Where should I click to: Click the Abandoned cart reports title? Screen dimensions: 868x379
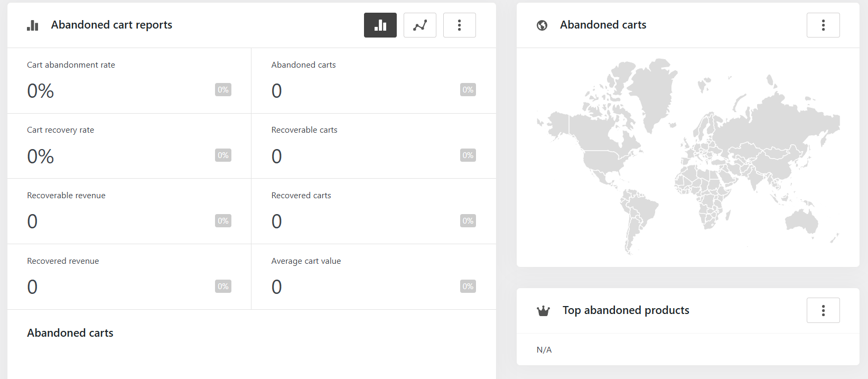pos(111,25)
